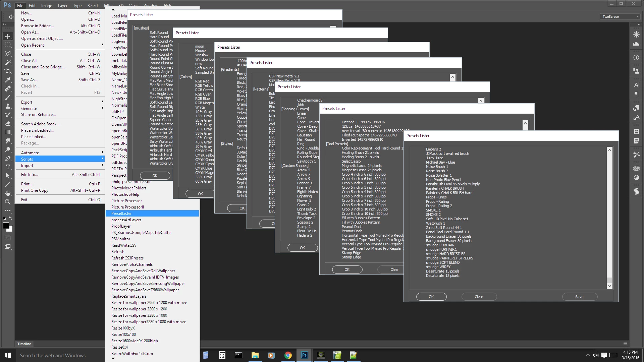Select the Brush tool in toolbar
The width and height of the screenshot is (644, 362).
[x=7, y=97]
